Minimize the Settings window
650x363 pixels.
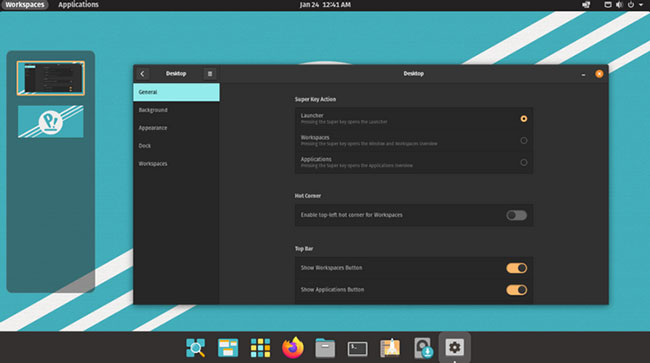583,74
